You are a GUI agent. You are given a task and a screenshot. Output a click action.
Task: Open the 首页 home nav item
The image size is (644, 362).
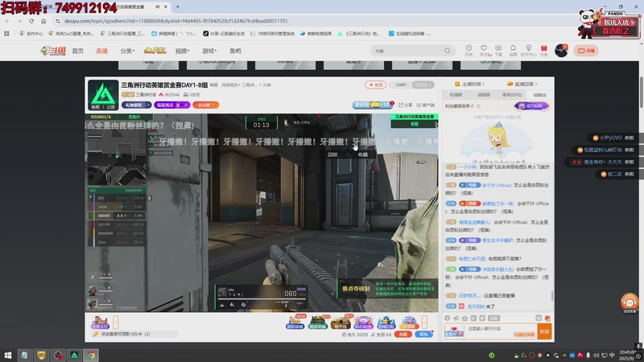tap(77, 51)
